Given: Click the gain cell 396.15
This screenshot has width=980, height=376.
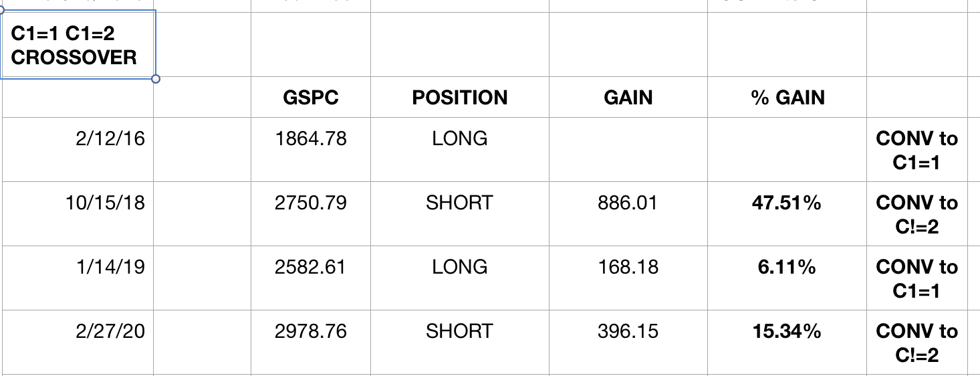Looking at the screenshot, I should point(628,331).
